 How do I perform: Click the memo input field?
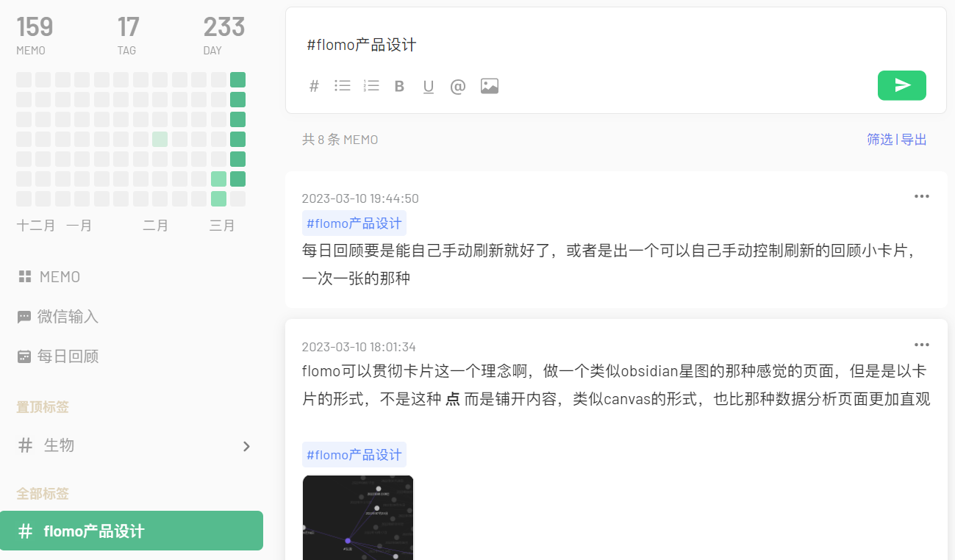pyautogui.click(x=616, y=45)
